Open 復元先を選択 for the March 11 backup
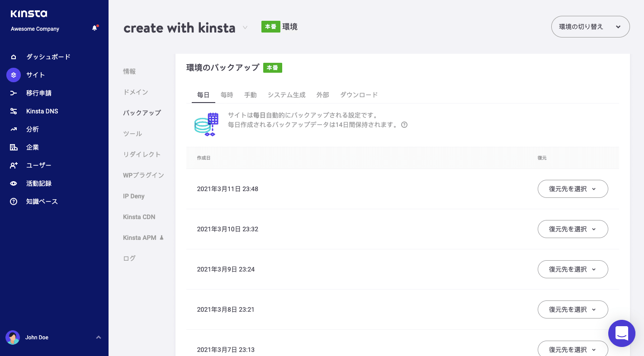 (573, 189)
